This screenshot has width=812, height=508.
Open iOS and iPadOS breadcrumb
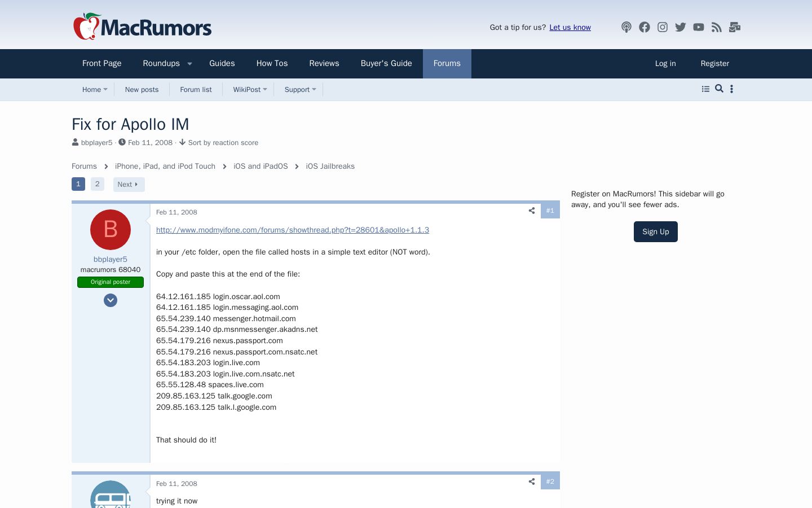click(x=261, y=166)
